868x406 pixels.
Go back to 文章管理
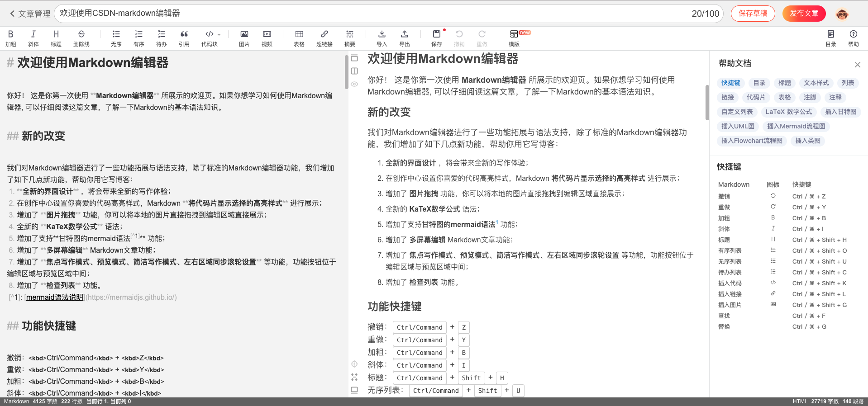click(x=30, y=14)
